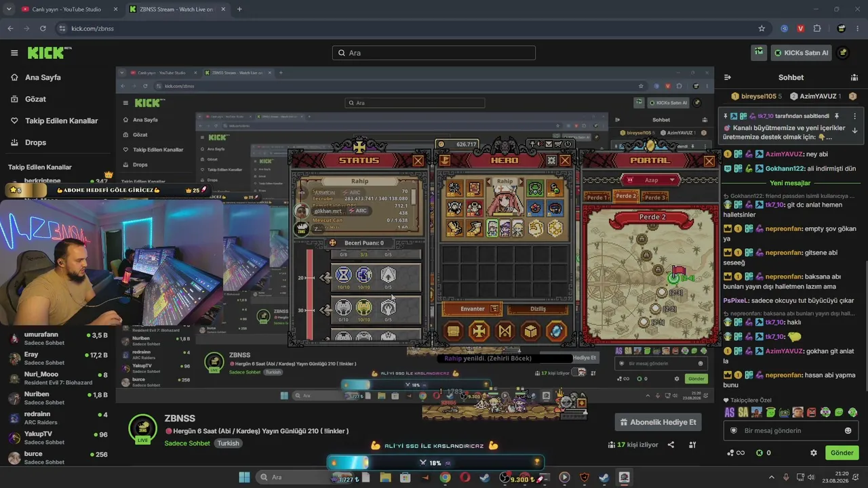Click the main Abonelik Hediye Et button
Screen dimensions: 868x488
[657, 422]
